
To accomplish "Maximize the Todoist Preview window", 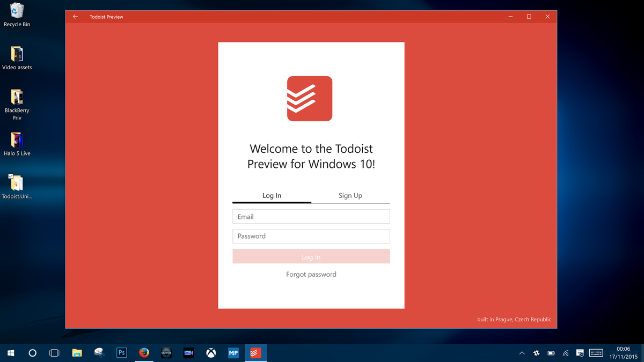I will [529, 17].
